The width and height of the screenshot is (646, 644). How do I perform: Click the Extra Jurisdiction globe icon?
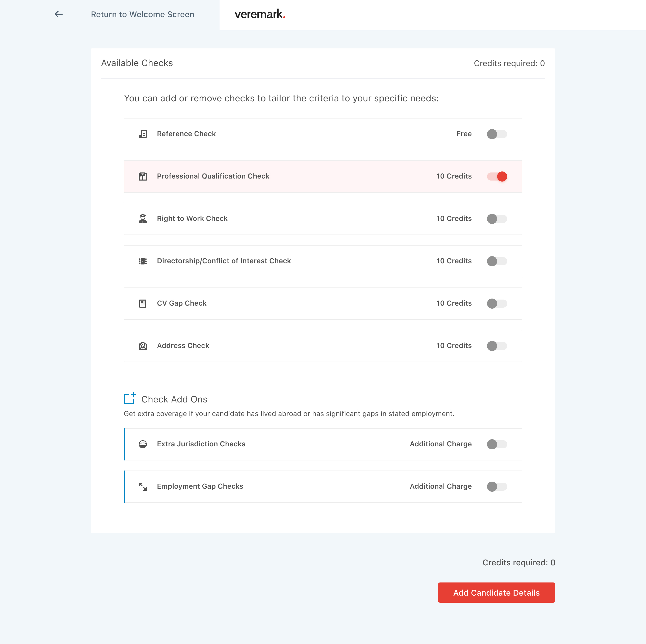point(143,444)
